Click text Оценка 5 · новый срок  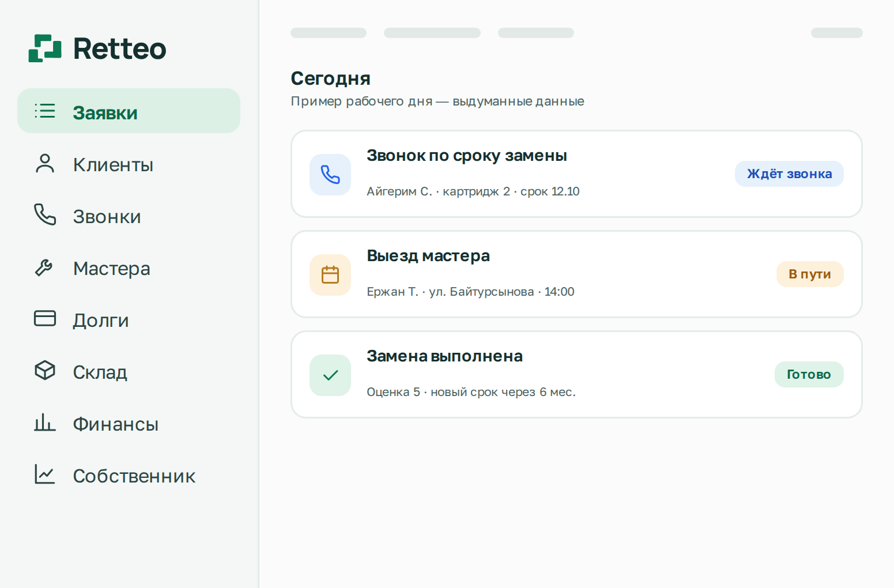(x=432, y=392)
